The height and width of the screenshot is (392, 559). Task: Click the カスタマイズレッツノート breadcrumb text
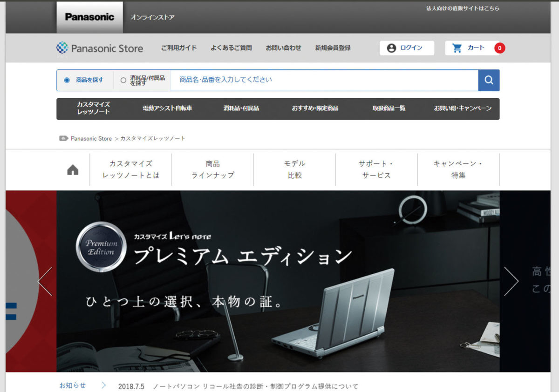click(153, 138)
